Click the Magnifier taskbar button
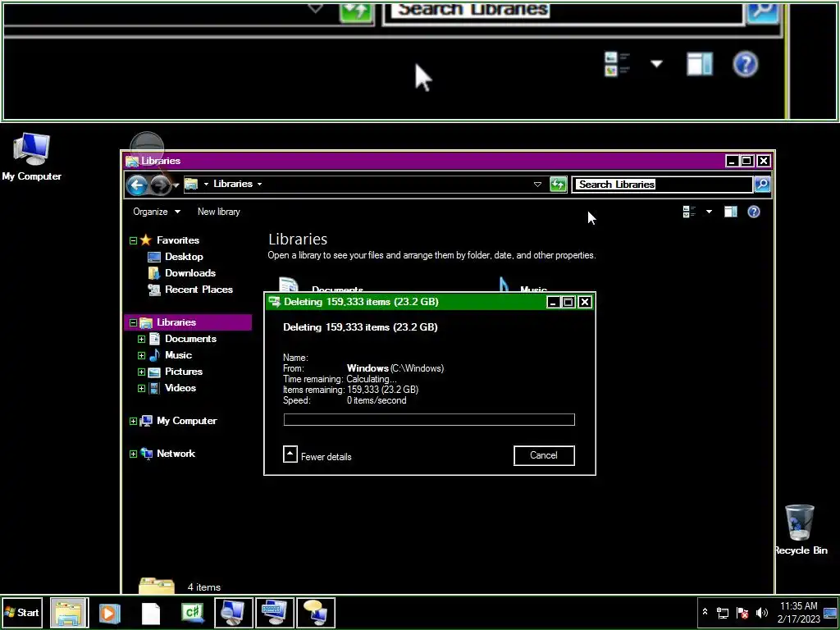The height and width of the screenshot is (630, 840). pos(234,613)
